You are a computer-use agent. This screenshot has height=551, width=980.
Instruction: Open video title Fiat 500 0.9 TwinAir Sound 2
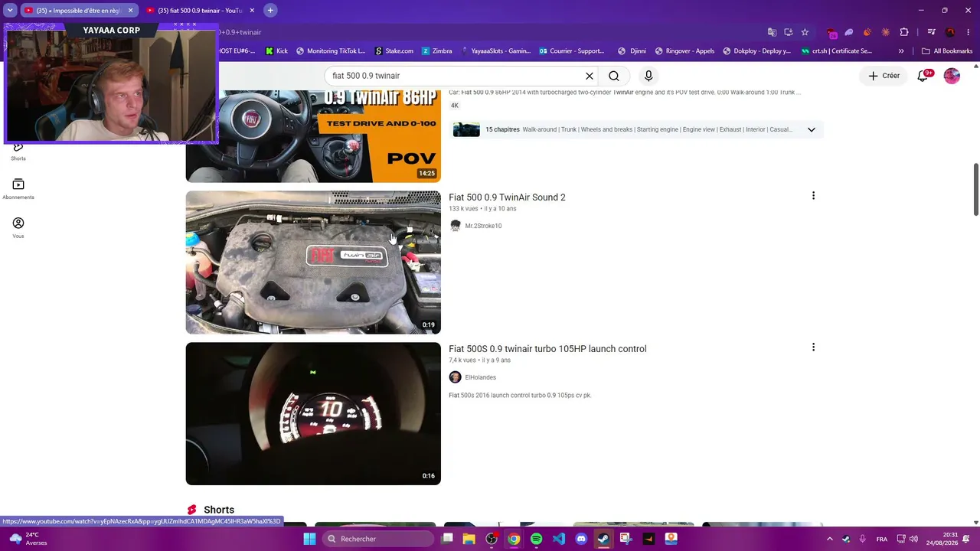click(x=507, y=197)
